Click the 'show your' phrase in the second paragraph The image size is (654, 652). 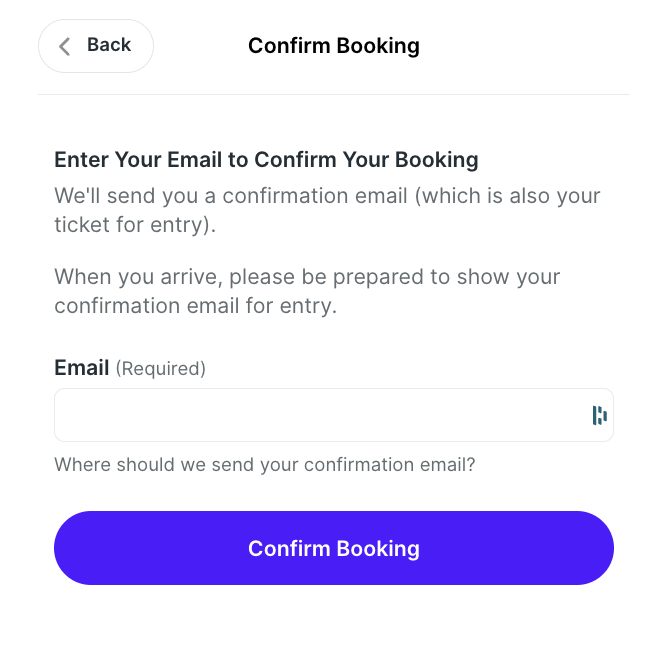tap(508, 277)
